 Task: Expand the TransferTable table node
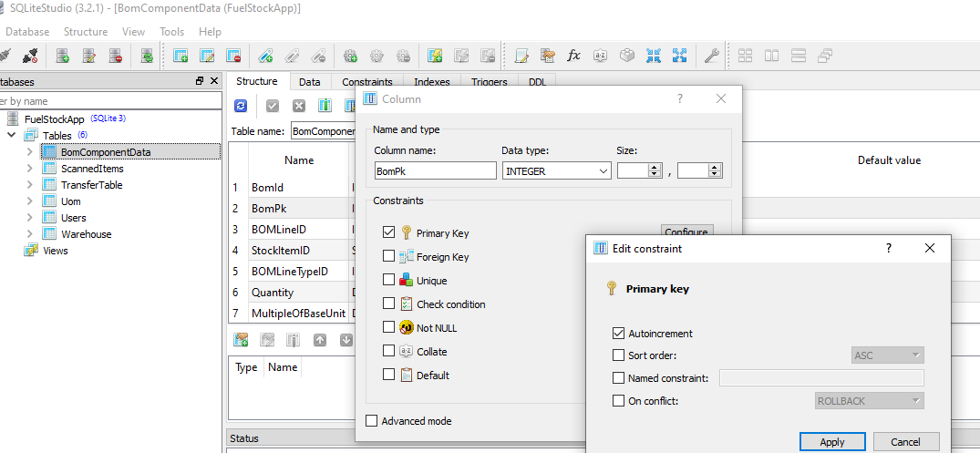(29, 185)
